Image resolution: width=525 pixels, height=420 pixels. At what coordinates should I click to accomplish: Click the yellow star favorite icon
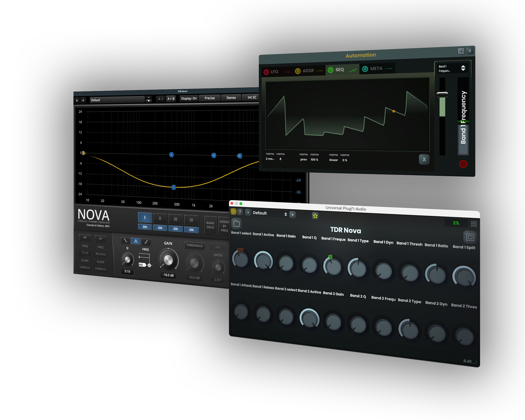coord(315,216)
